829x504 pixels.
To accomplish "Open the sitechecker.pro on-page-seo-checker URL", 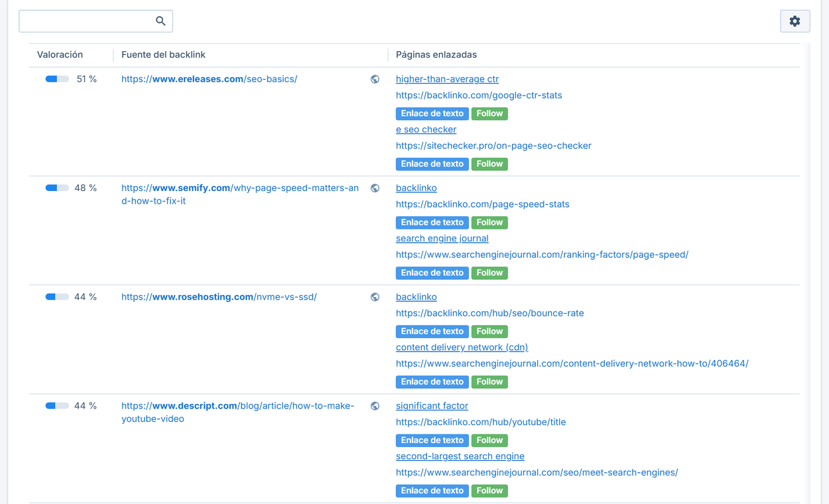I will (x=493, y=145).
